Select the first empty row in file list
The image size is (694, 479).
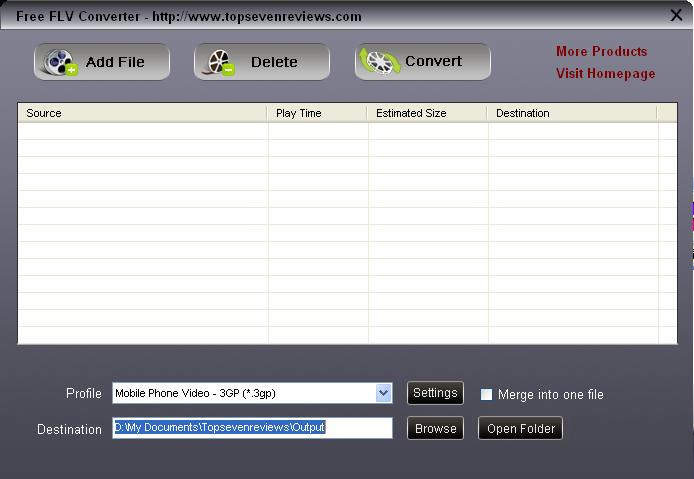click(x=347, y=131)
